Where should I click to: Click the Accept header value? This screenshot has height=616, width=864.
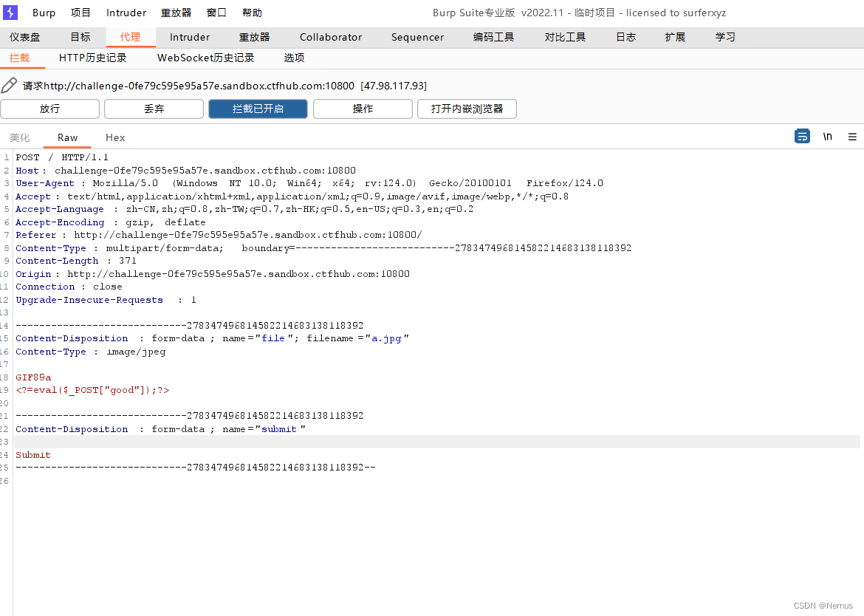click(318, 196)
